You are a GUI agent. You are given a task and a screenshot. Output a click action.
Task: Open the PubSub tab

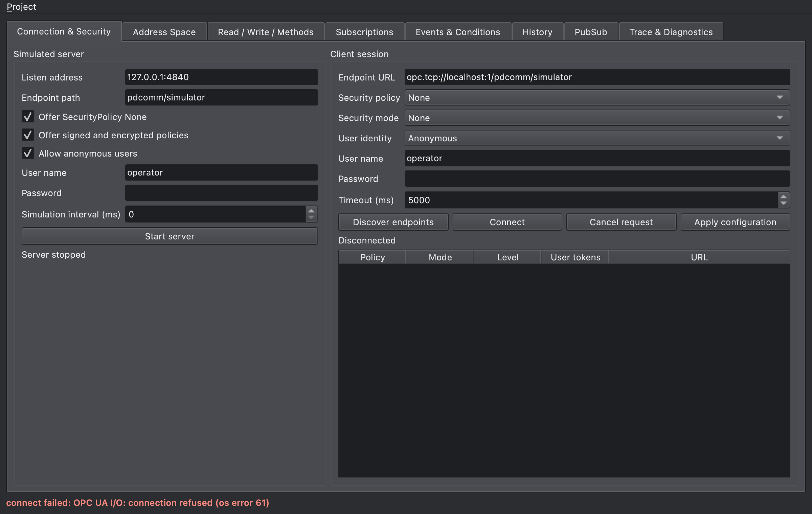pyautogui.click(x=591, y=32)
